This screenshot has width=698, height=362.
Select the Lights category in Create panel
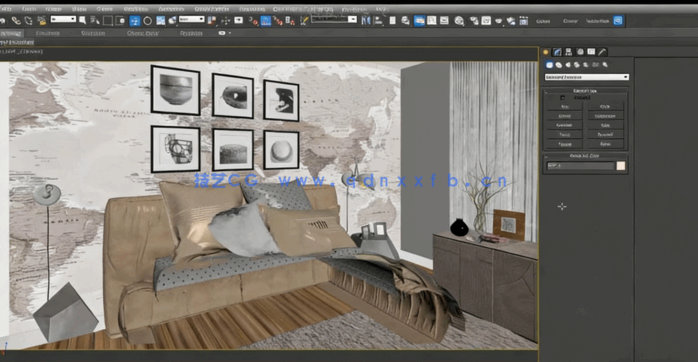click(x=568, y=65)
